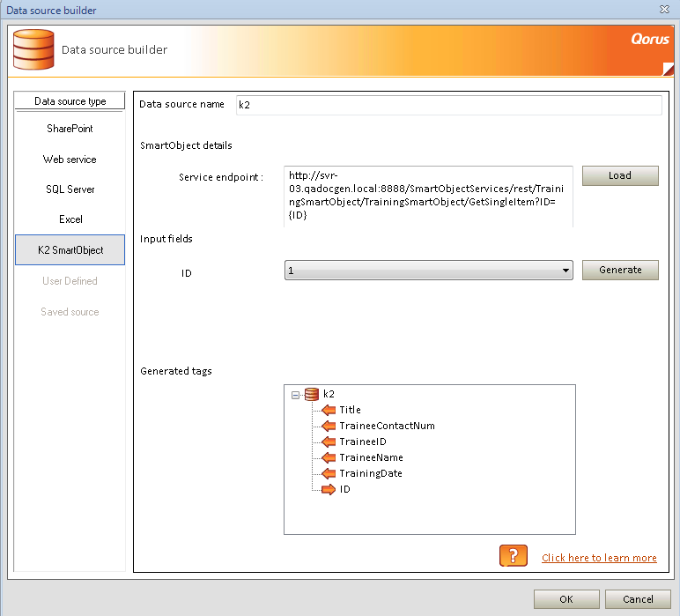Select the TraineeContactNum tag text

tap(387, 426)
